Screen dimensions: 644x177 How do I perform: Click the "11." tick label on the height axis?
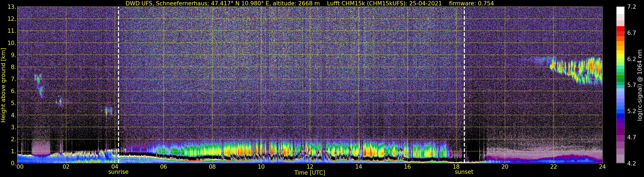(12, 31)
